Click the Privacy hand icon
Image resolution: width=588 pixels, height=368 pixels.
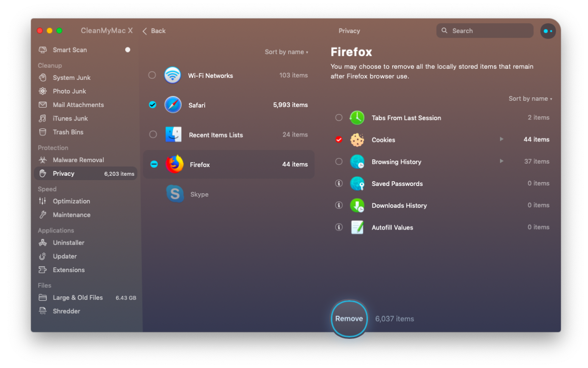(x=43, y=173)
